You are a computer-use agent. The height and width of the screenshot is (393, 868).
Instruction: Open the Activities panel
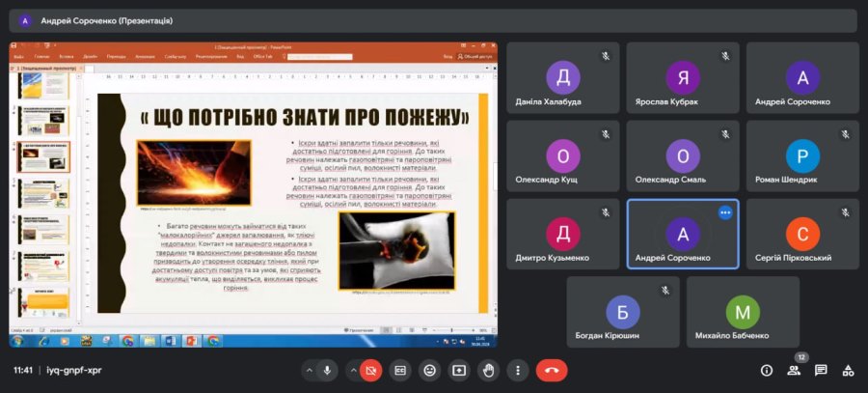click(848, 370)
